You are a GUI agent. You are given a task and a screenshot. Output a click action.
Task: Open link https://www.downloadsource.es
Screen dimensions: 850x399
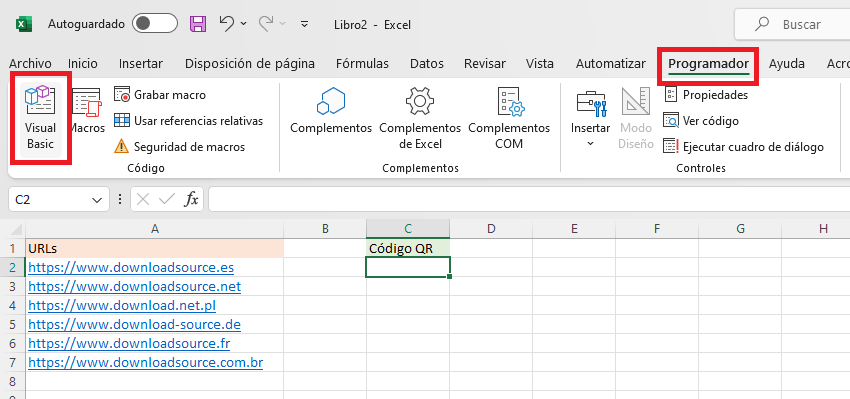pos(131,267)
